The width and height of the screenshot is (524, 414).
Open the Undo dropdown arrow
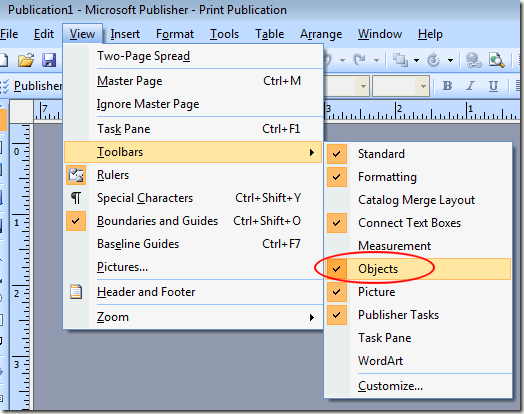pos(342,60)
